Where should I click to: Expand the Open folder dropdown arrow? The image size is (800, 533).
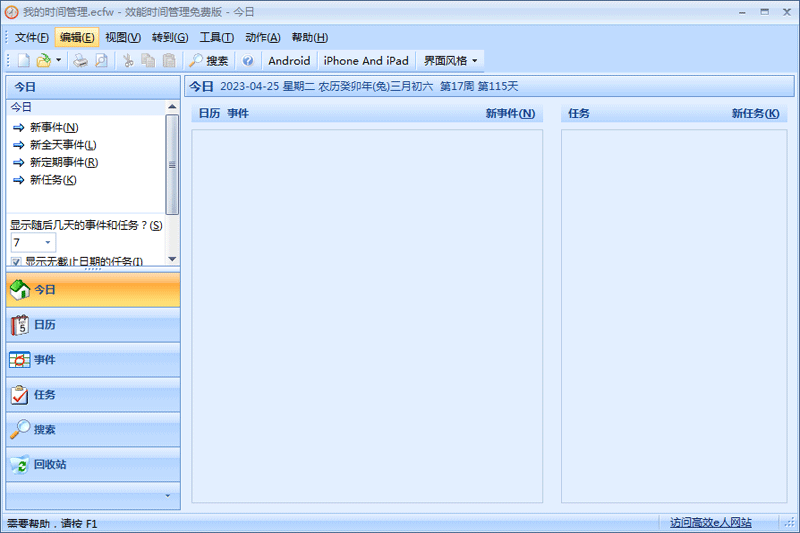59,61
